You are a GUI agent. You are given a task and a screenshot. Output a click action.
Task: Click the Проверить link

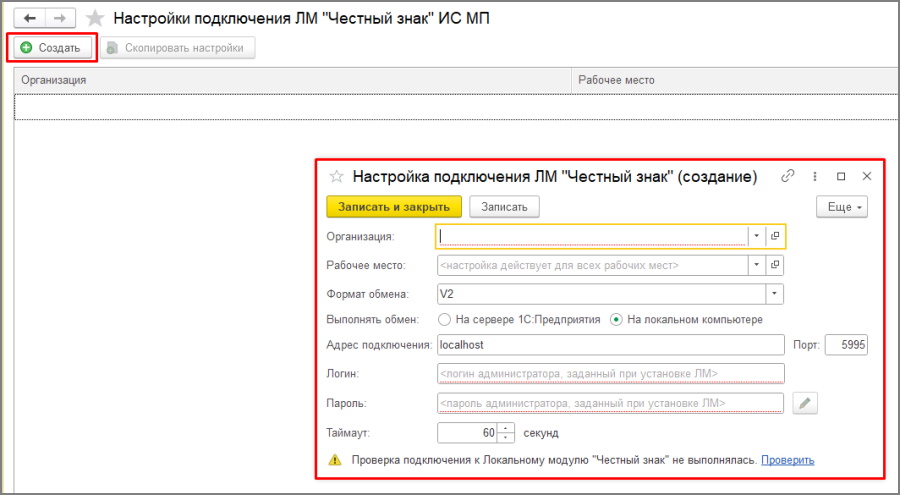[788, 460]
